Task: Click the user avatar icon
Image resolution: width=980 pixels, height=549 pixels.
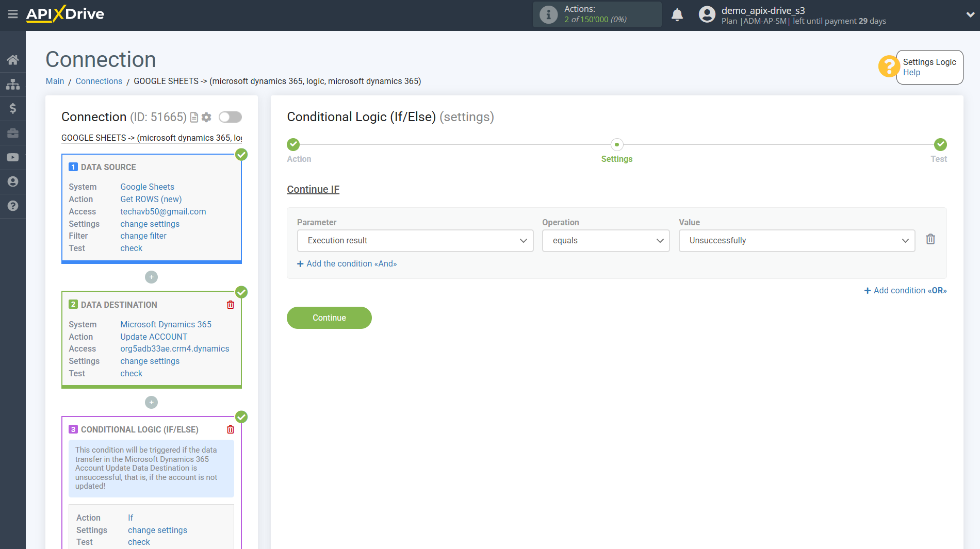Action: click(707, 14)
